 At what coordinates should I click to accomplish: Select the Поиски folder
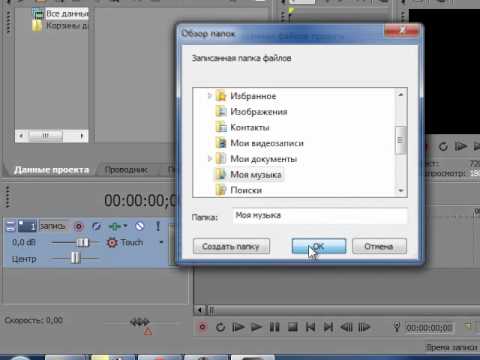(246, 190)
